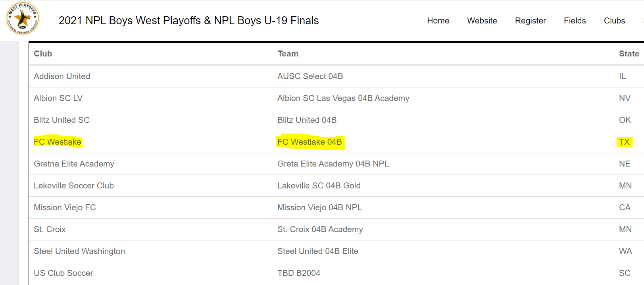Select Mission Viejo 04B NPL team
Screen dimensions: 644x285
coord(319,207)
